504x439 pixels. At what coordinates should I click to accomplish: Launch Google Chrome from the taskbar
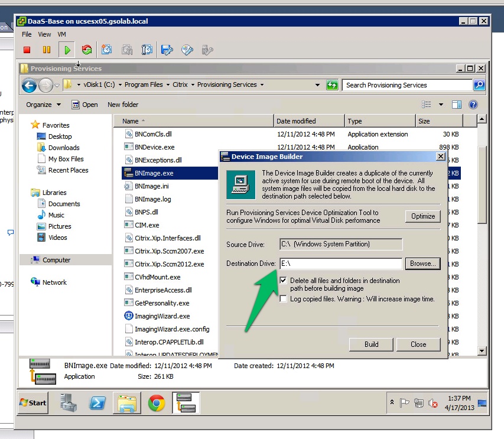click(157, 403)
